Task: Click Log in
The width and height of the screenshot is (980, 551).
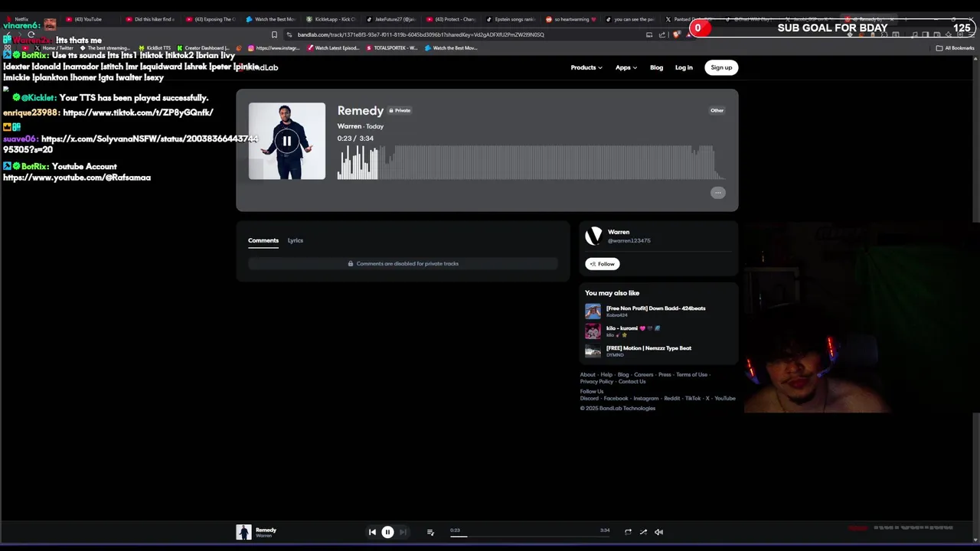Action: click(684, 67)
